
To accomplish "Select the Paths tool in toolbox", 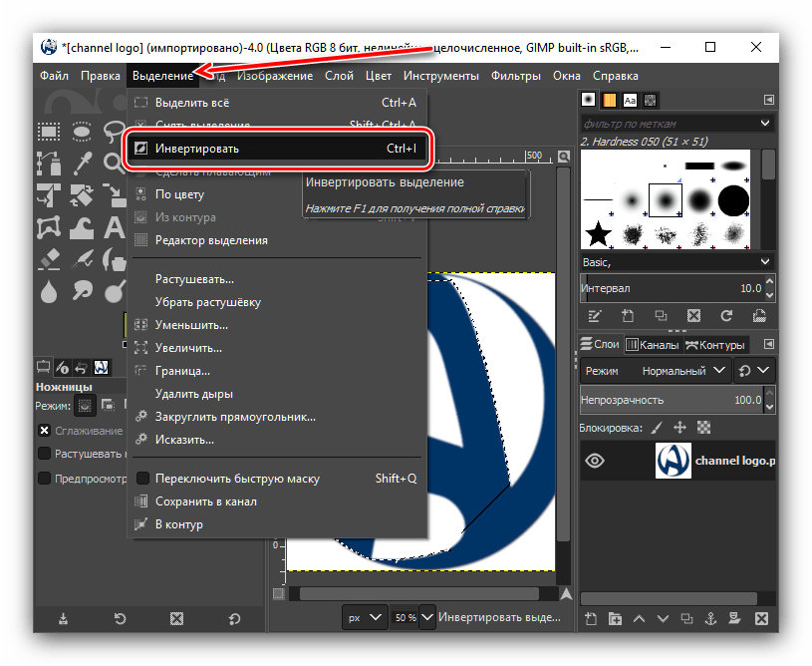I will click(49, 164).
